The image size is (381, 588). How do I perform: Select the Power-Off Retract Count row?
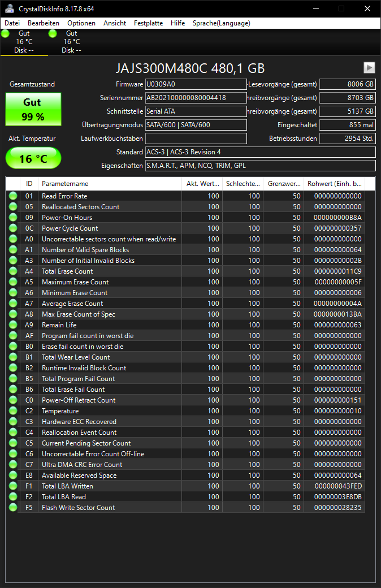click(x=185, y=400)
